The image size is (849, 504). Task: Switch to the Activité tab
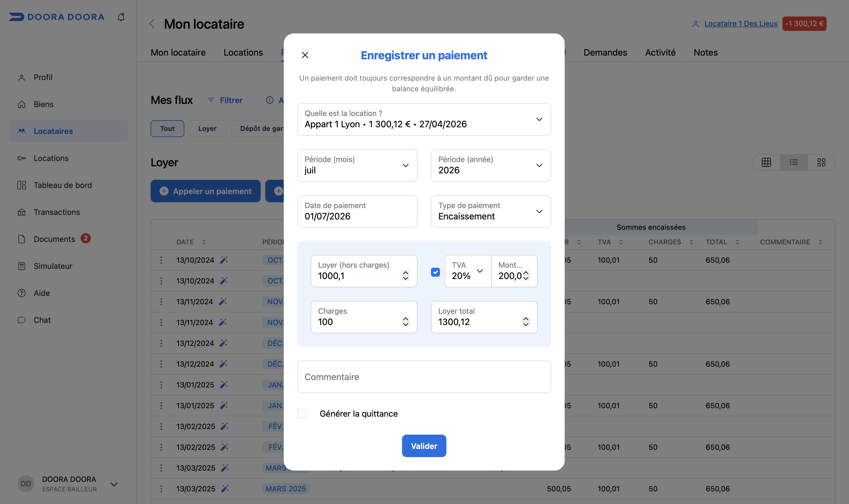(x=660, y=53)
